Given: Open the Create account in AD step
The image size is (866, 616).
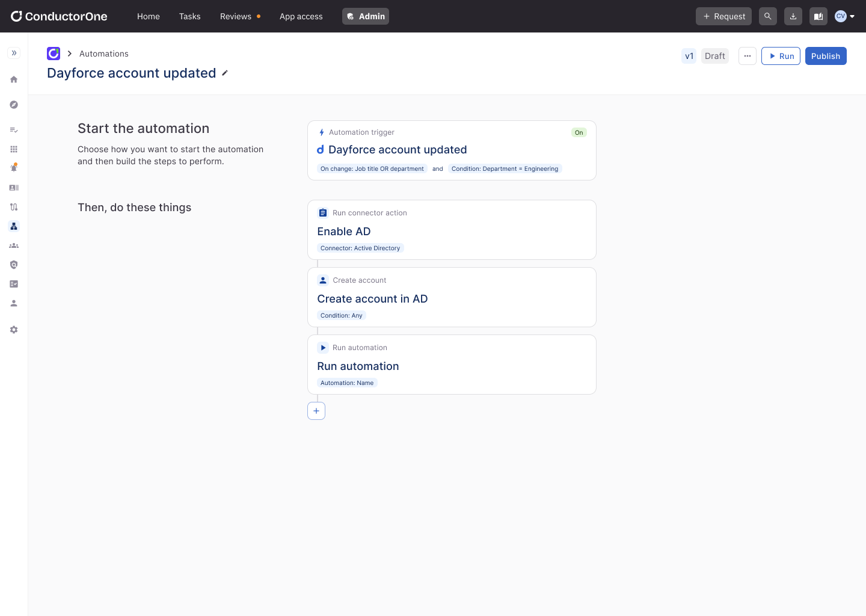Looking at the screenshot, I should click(452, 297).
